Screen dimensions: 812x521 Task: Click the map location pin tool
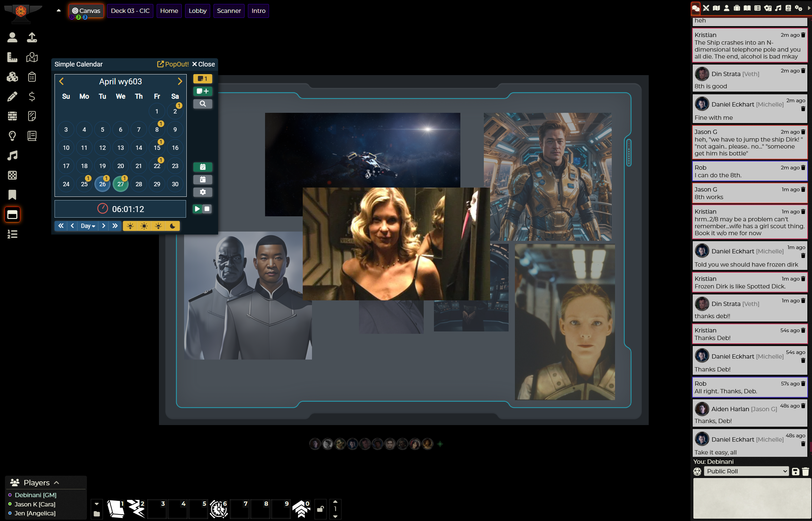point(32,57)
